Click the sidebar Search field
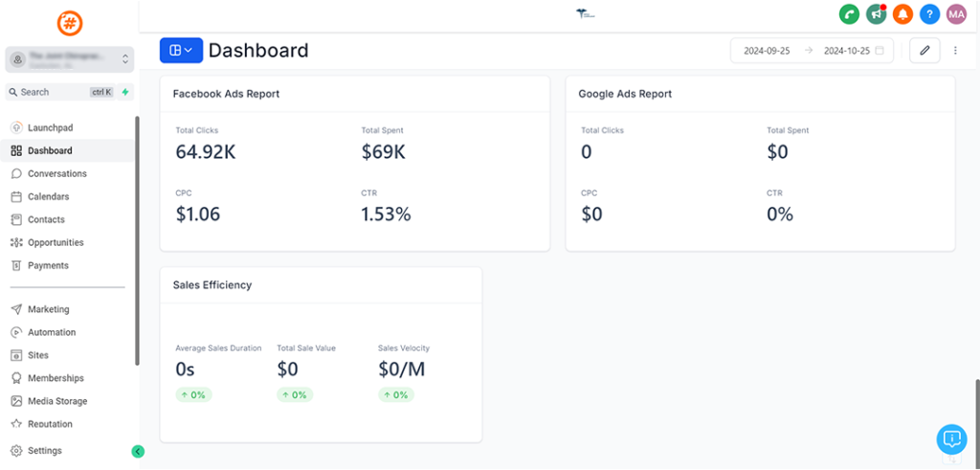The height and width of the screenshot is (470, 980). (x=57, y=92)
